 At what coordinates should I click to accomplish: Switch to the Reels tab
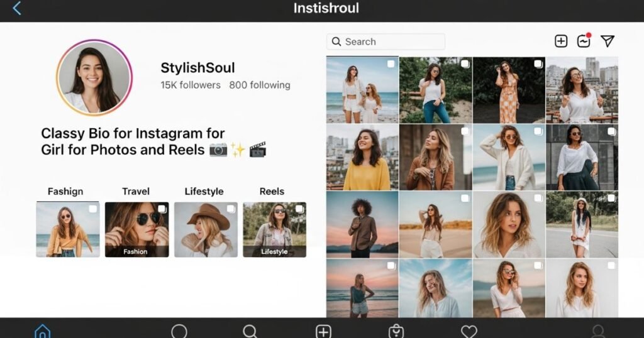click(272, 191)
